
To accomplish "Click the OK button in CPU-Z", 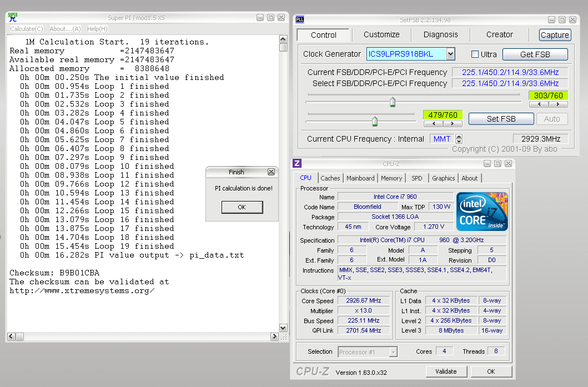I will pyautogui.click(x=491, y=371).
